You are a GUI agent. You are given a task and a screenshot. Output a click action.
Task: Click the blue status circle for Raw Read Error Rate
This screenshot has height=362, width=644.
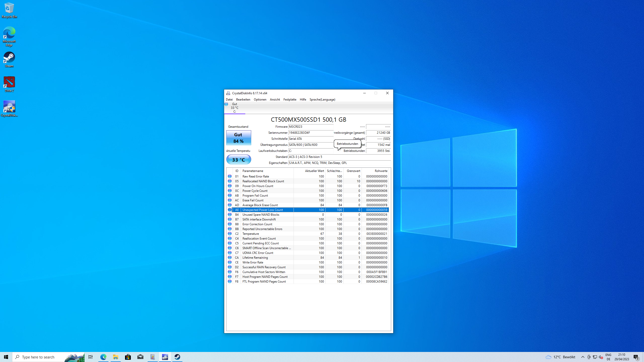pyautogui.click(x=230, y=176)
